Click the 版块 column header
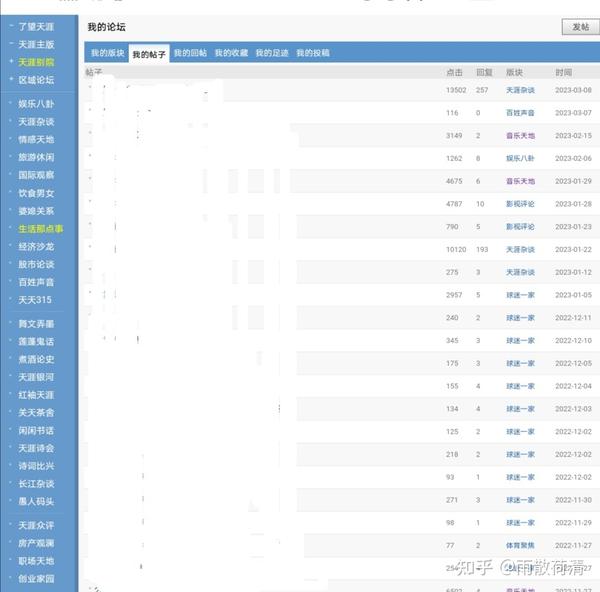Image resolution: width=600 pixels, height=592 pixels. (x=514, y=72)
